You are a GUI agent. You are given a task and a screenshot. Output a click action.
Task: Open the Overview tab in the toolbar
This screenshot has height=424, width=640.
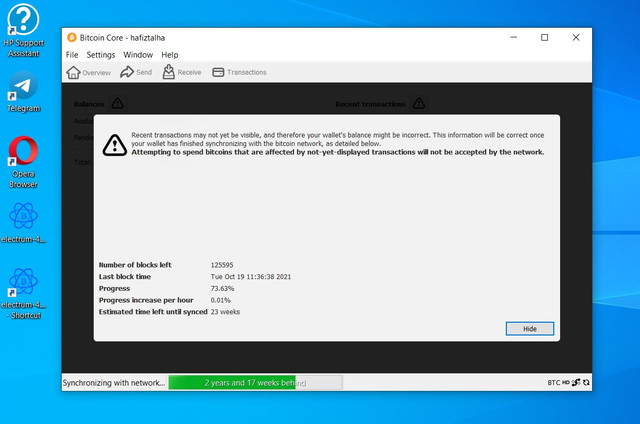pyautogui.click(x=89, y=72)
